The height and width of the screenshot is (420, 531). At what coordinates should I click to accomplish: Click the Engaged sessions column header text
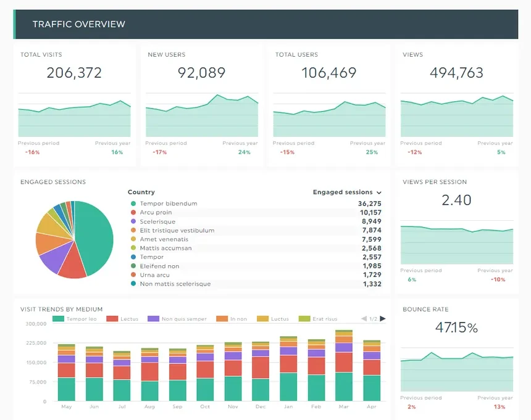[343, 192]
